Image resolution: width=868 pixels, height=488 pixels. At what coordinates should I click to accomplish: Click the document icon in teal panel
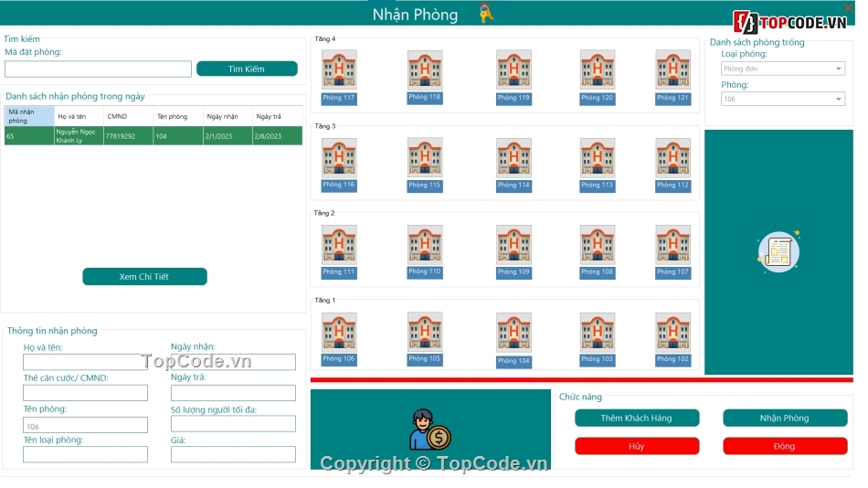pyautogui.click(x=778, y=251)
